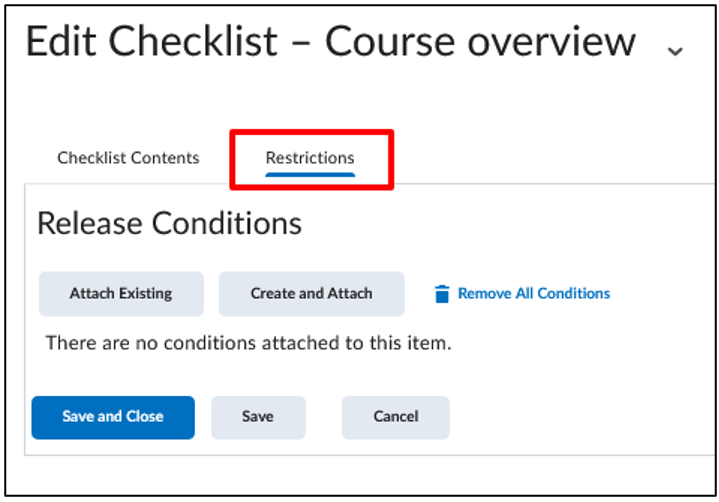The width and height of the screenshot is (719, 502).
Task: Click the Remove All Conditions link text
Action: click(x=534, y=293)
